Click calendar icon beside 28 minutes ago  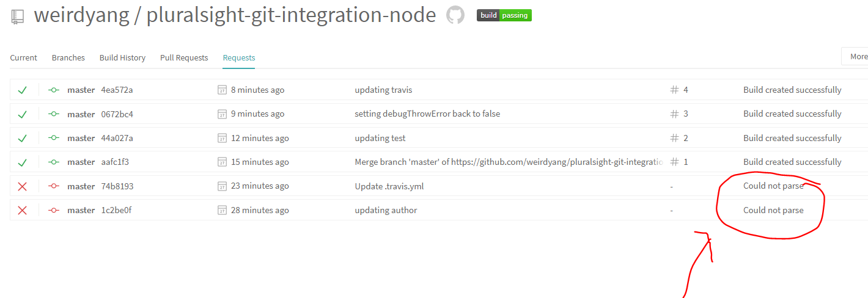click(x=222, y=210)
